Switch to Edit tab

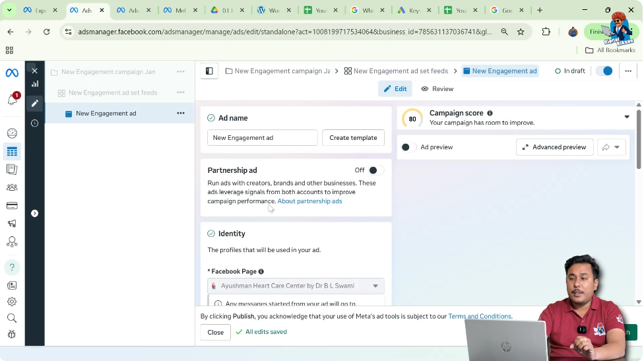coord(395,88)
